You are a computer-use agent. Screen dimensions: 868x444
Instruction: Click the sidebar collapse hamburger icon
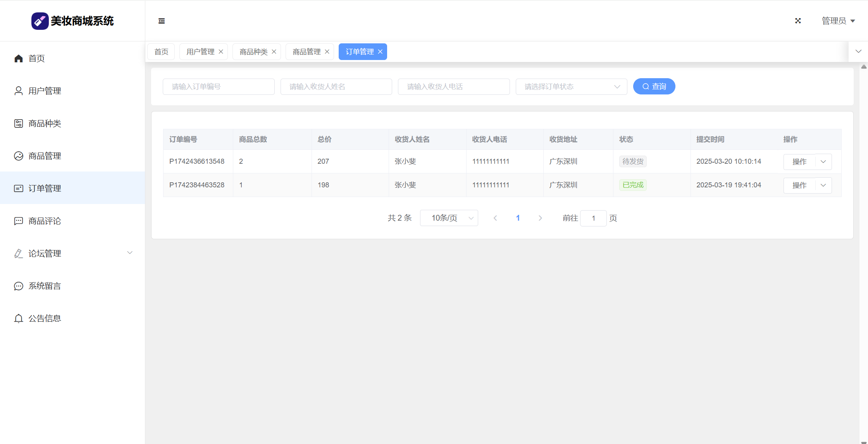pyautogui.click(x=162, y=21)
